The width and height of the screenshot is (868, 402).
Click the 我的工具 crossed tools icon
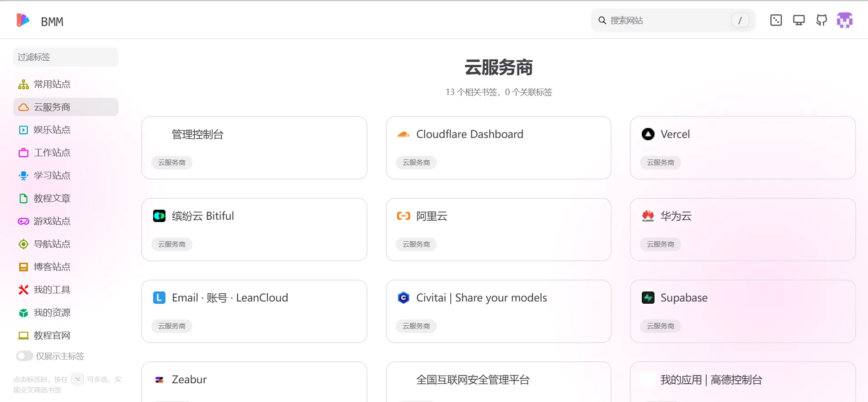(x=23, y=290)
